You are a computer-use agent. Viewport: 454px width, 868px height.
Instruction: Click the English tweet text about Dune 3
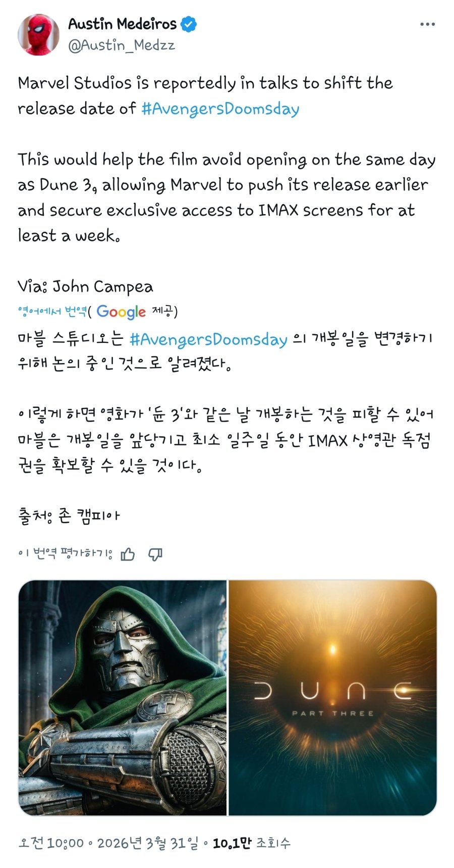pyautogui.click(x=226, y=197)
